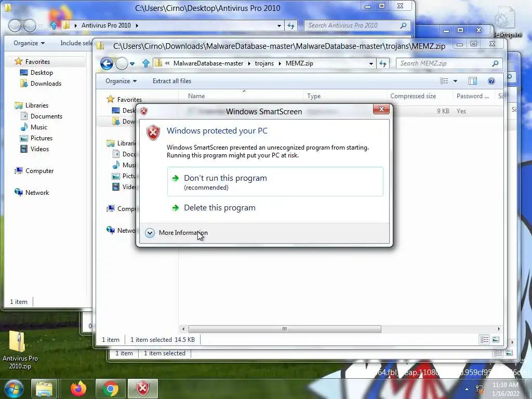The image size is (532, 399).
Task: Launch Google Chrome from taskbar
Action: [111, 389]
